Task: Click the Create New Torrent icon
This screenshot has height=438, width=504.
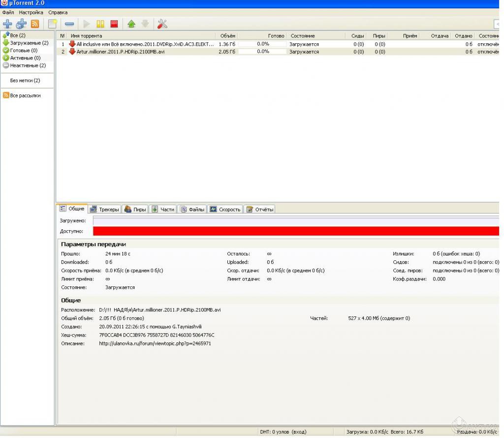Action: coord(52,24)
